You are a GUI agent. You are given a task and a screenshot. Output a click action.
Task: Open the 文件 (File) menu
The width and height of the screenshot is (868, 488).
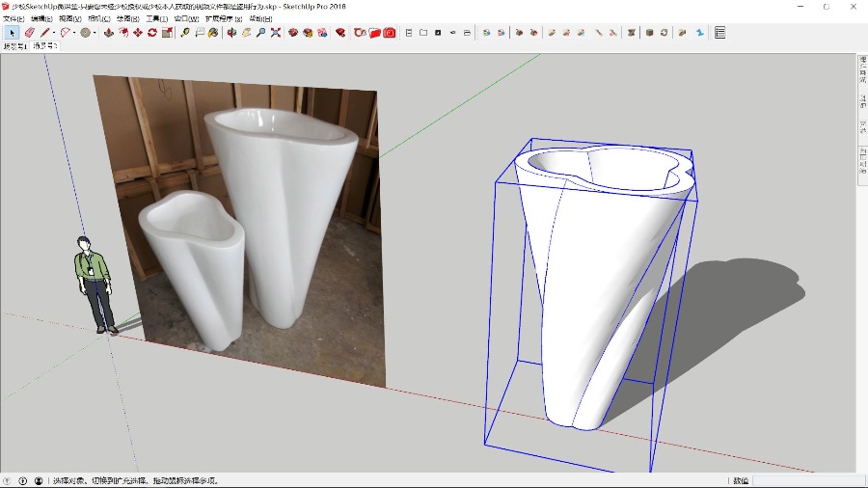(x=14, y=18)
